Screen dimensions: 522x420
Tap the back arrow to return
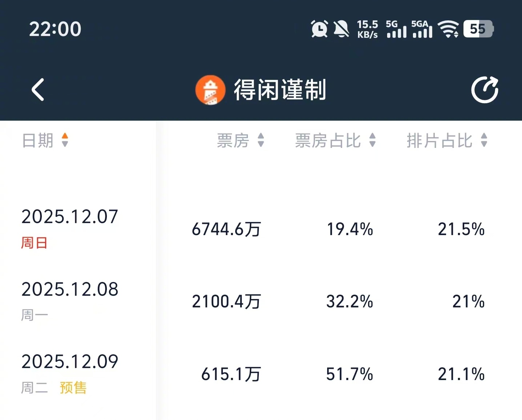point(37,90)
